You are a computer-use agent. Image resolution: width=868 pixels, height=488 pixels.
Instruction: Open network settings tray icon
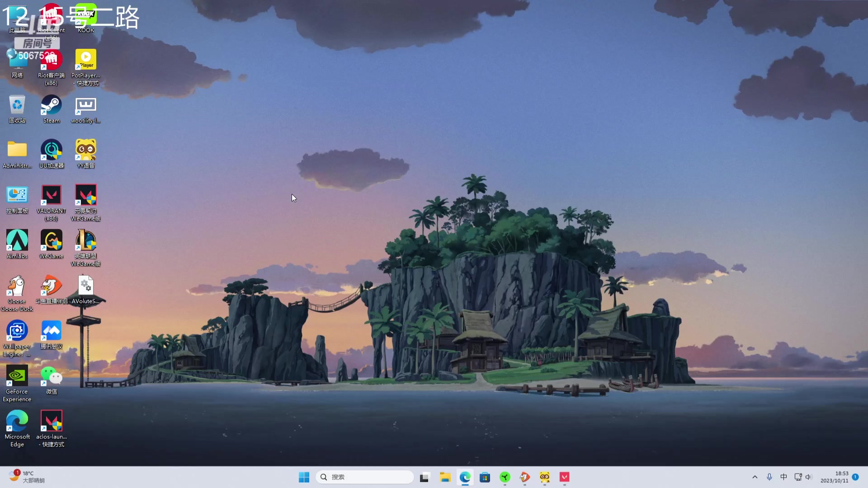click(x=798, y=477)
